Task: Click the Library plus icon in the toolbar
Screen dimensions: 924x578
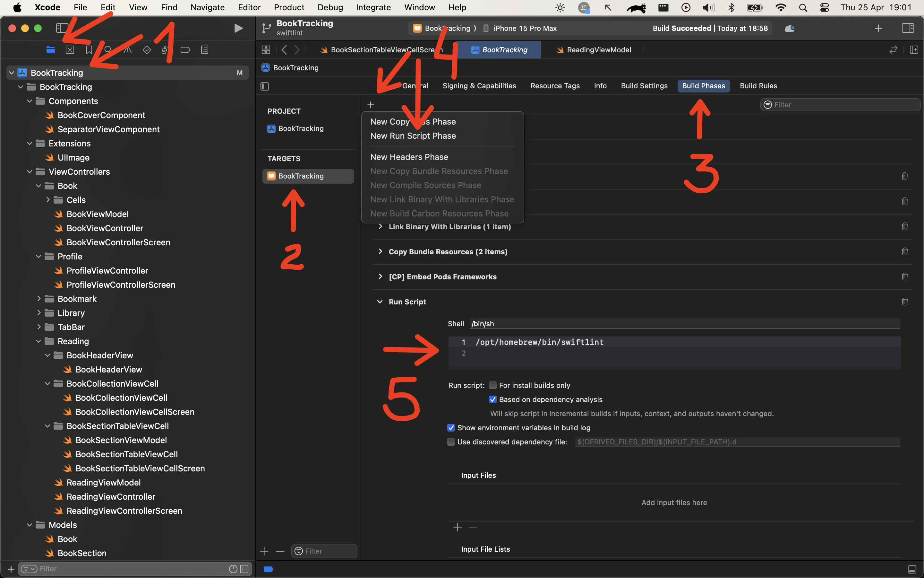Action: pyautogui.click(x=878, y=28)
